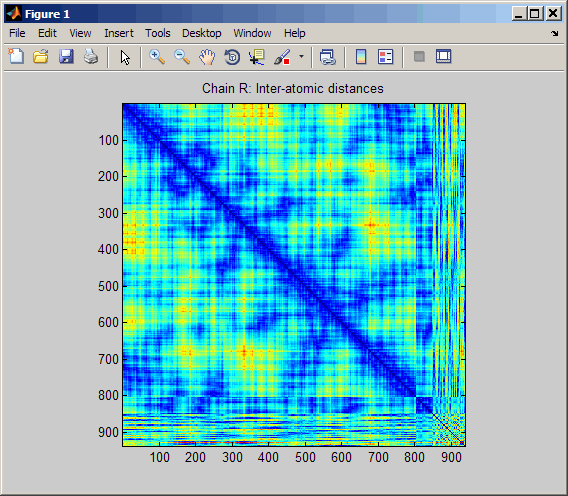Expand the Brush tool color dropdown arrow
This screenshot has width=568, height=496.
pos(301,57)
